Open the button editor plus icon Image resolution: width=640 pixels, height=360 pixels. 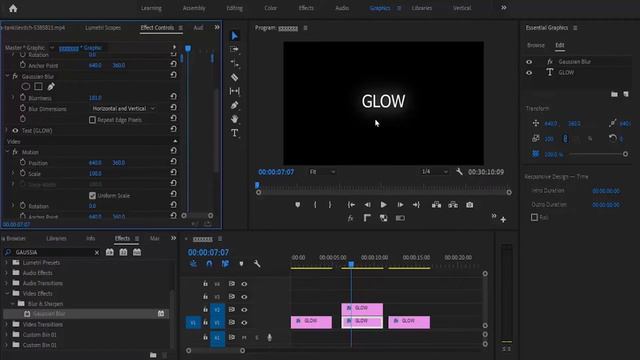(503, 220)
